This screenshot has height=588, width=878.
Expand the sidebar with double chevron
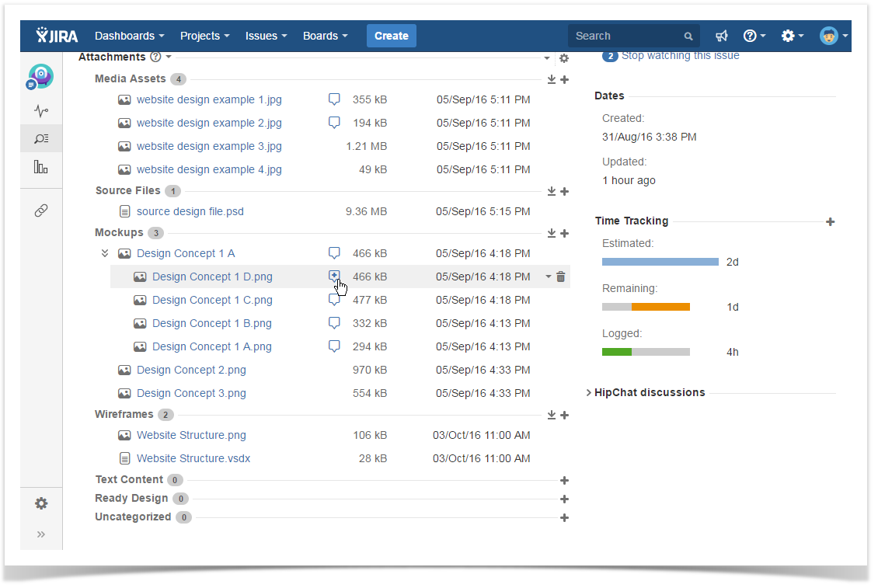tap(41, 534)
